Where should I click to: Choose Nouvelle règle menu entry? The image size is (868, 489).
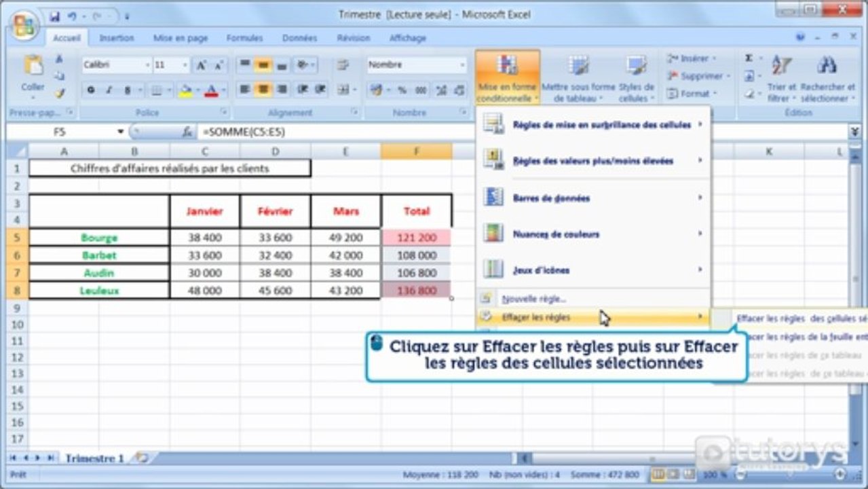click(x=593, y=298)
